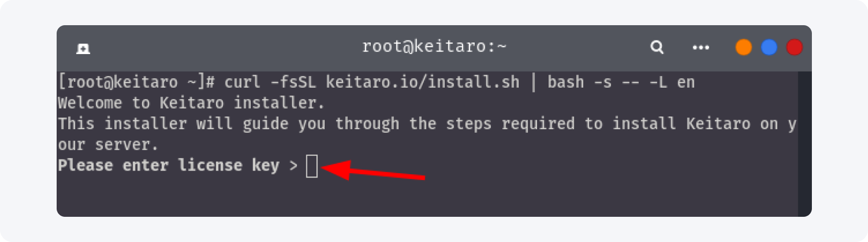The height and width of the screenshot is (242, 868).
Task: Click the "our server." wrapped text line
Action: (x=108, y=145)
